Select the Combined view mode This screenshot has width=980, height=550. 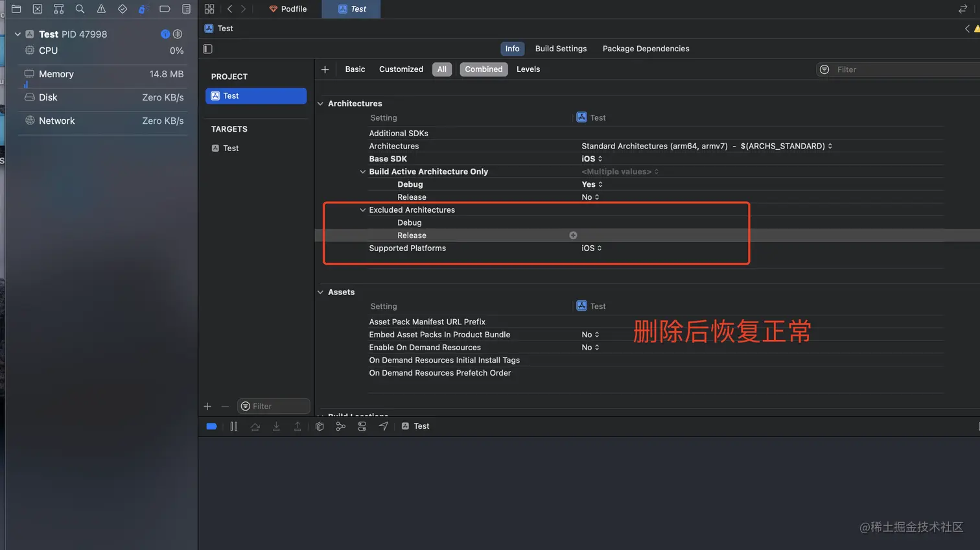tap(484, 69)
